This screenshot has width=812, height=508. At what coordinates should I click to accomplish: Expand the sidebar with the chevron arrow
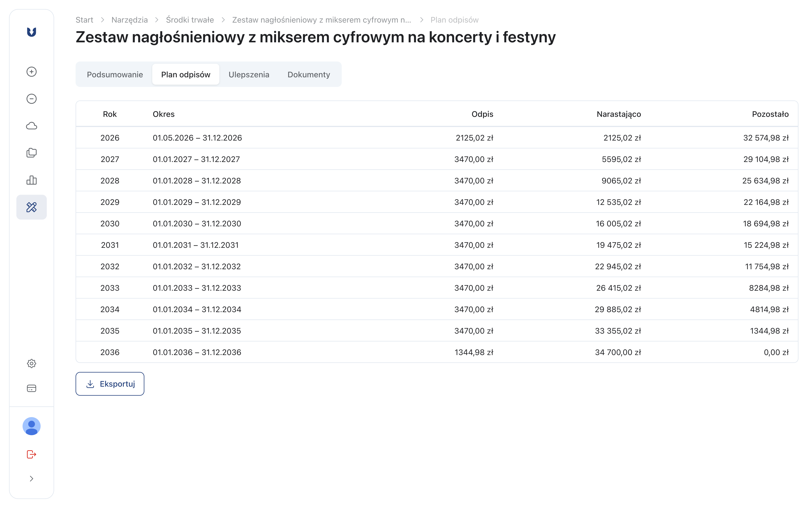point(32,479)
